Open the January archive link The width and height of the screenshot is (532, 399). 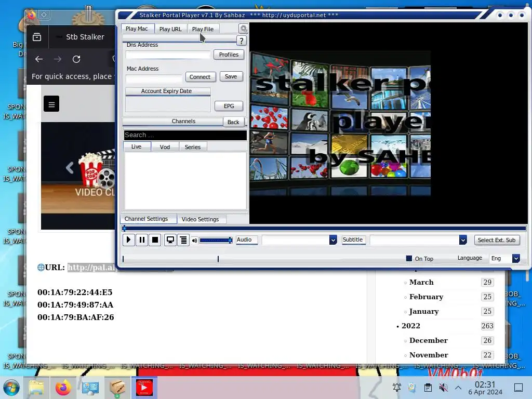(x=424, y=312)
